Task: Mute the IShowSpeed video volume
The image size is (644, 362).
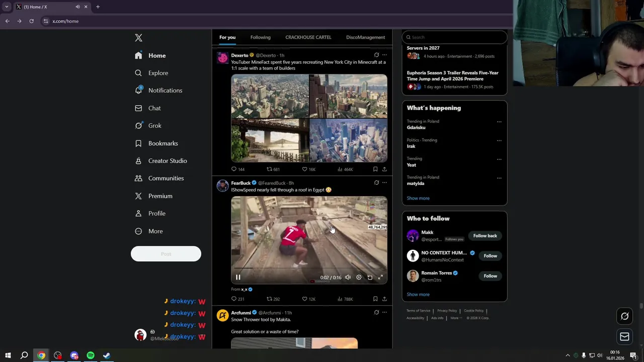Action: [348, 278]
